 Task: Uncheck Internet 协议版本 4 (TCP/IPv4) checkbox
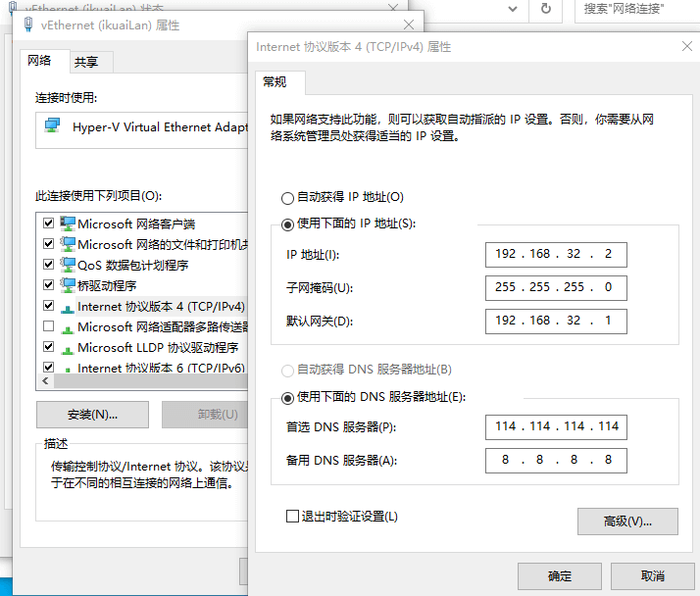point(48,306)
